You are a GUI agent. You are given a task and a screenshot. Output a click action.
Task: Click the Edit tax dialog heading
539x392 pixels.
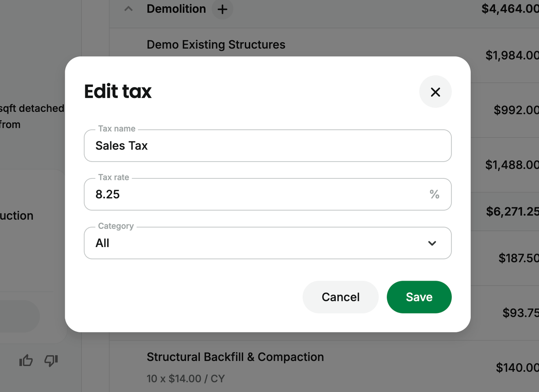click(118, 92)
